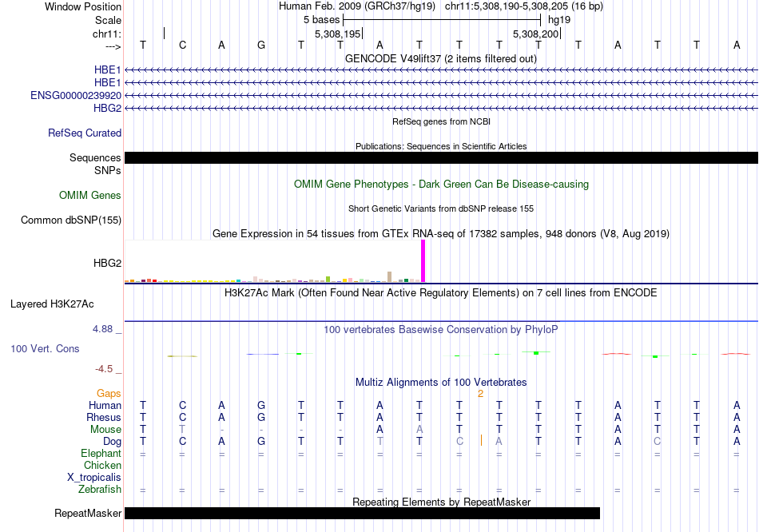Click the 5,308,195 ruler coordinate
This screenshot has height=532, width=759.
click(x=337, y=34)
